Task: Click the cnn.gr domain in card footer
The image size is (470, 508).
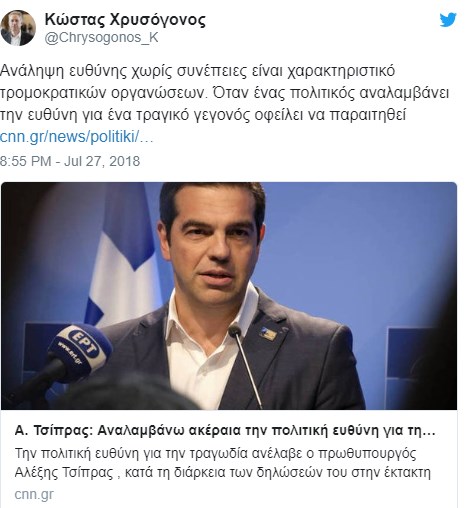Action: pos(34,494)
